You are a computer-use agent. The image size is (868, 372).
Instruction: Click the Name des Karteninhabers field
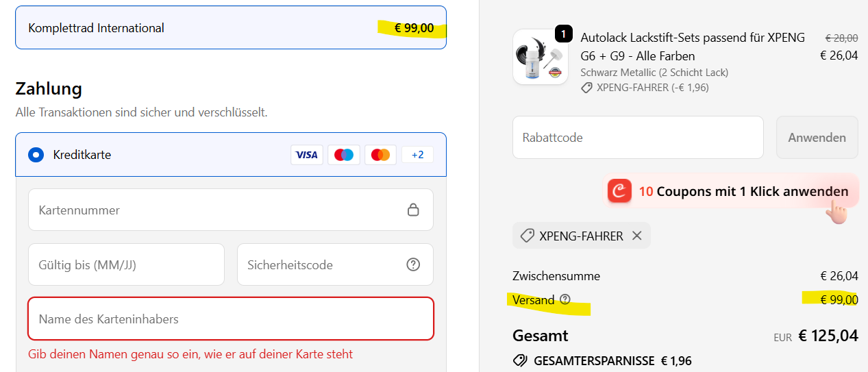(x=230, y=319)
